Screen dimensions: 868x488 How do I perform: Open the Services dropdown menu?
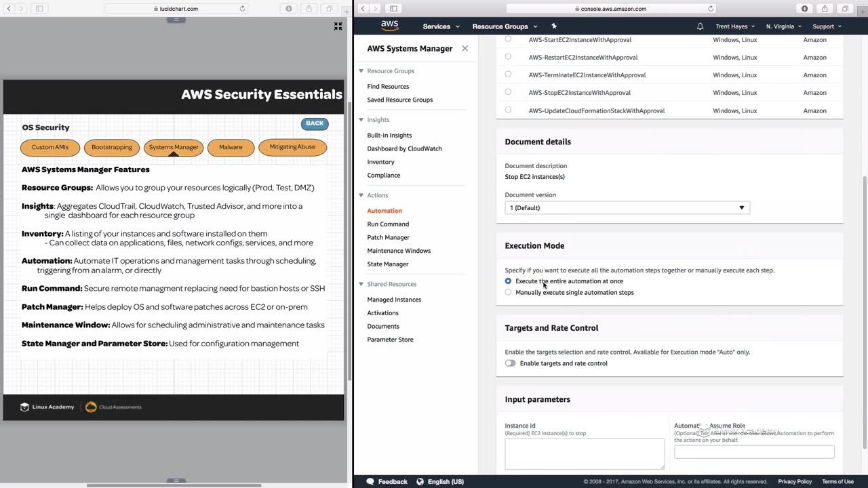pyautogui.click(x=441, y=26)
